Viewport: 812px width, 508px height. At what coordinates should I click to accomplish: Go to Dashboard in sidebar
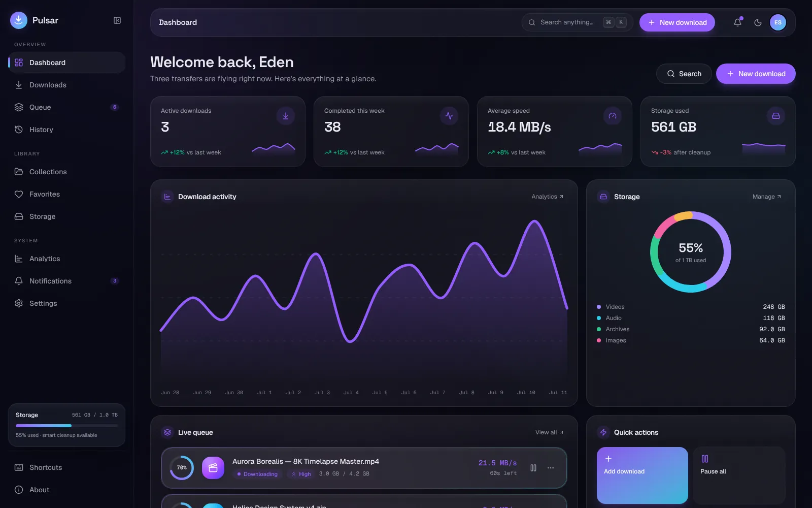coord(67,62)
